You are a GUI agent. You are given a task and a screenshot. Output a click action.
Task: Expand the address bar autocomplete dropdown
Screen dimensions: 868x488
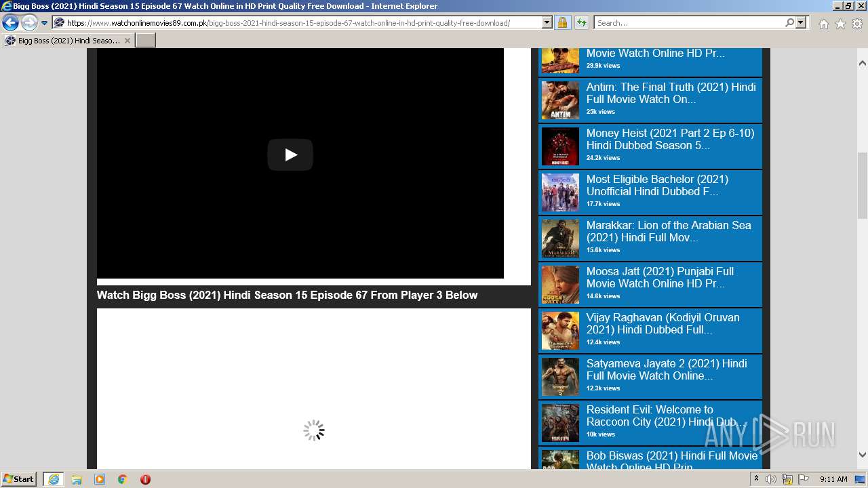[547, 23]
